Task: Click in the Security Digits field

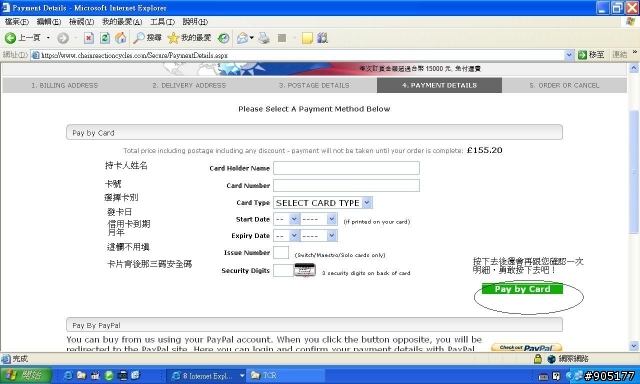Action: tap(283, 270)
